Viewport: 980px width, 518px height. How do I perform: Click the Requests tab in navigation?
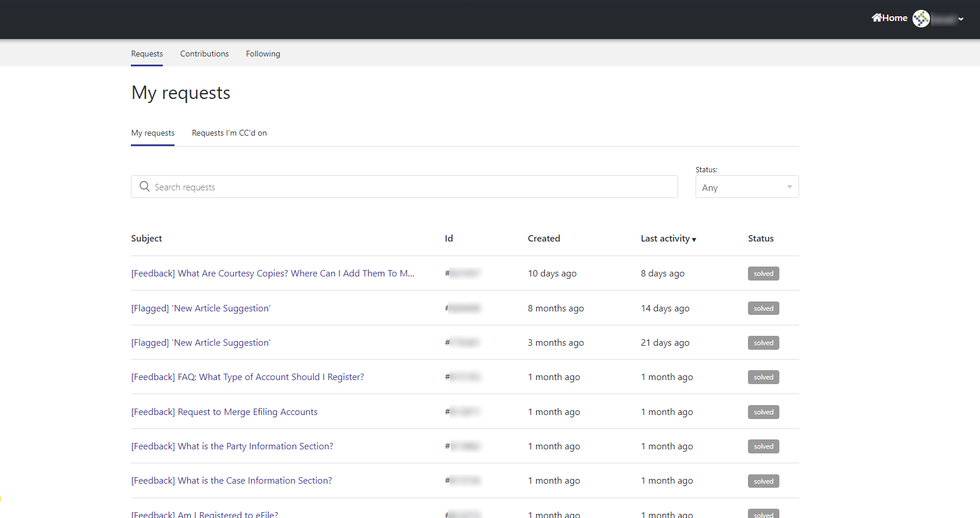pyautogui.click(x=147, y=54)
